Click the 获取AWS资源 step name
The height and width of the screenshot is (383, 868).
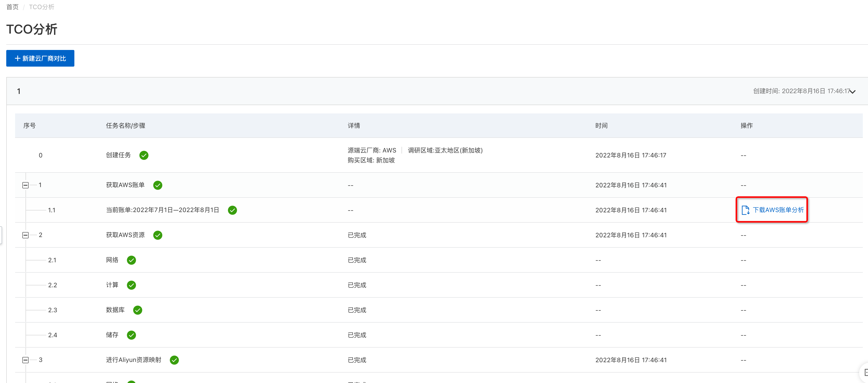pyautogui.click(x=125, y=235)
